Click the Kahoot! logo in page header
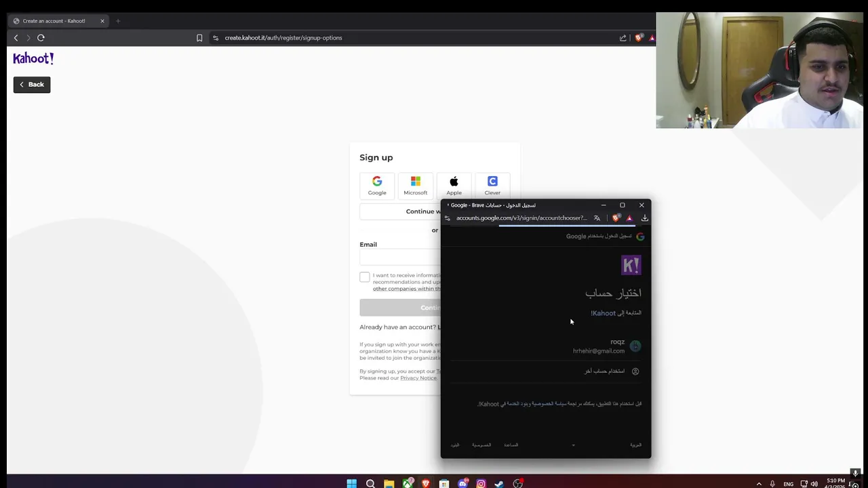868x488 pixels. click(x=33, y=58)
